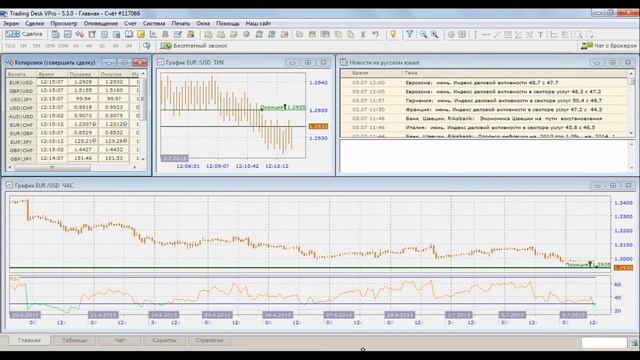The height and width of the screenshot is (360, 640).
Task: Click the funnel filter icon
Action: (409, 34)
